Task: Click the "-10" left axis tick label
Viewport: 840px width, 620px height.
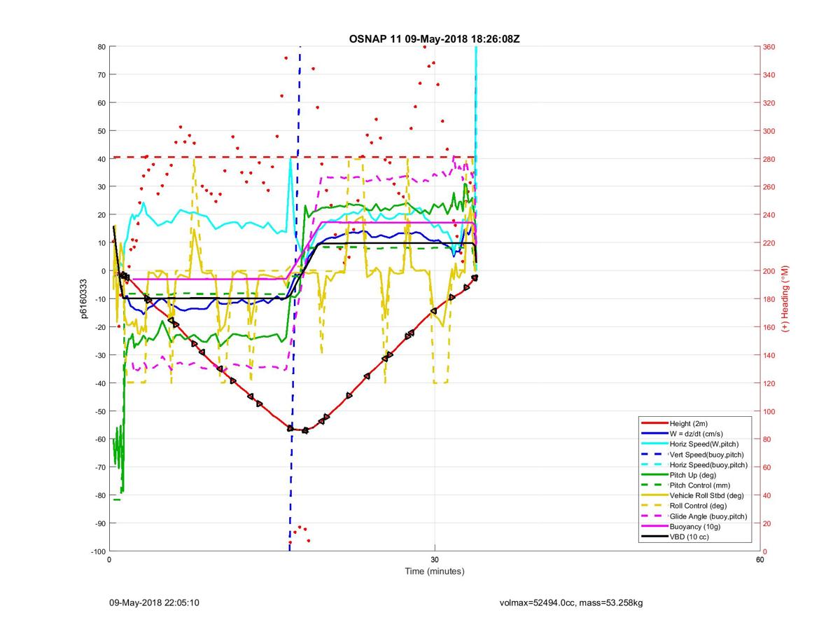Action: [x=99, y=299]
